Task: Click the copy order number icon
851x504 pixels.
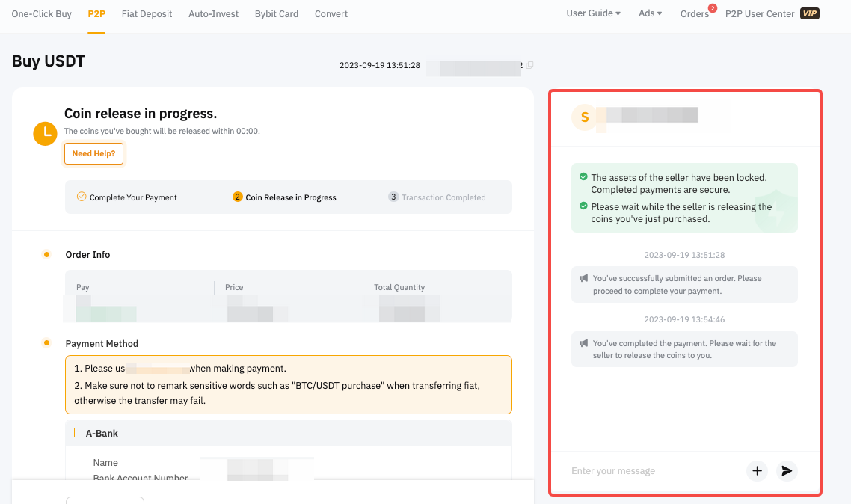Action: [529, 65]
